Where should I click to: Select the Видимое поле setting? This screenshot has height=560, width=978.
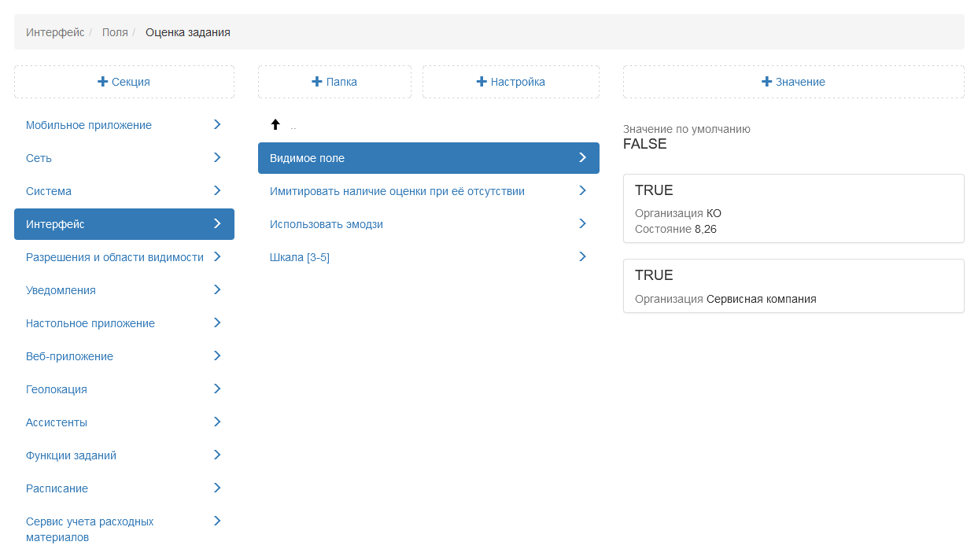(308, 158)
